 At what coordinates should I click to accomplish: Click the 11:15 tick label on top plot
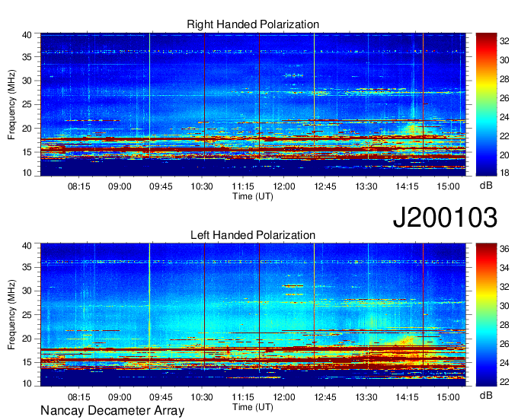pos(243,186)
